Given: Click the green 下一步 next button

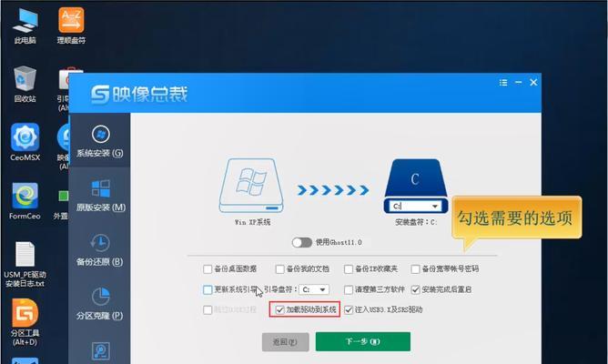Looking at the screenshot, I should (x=363, y=341).
